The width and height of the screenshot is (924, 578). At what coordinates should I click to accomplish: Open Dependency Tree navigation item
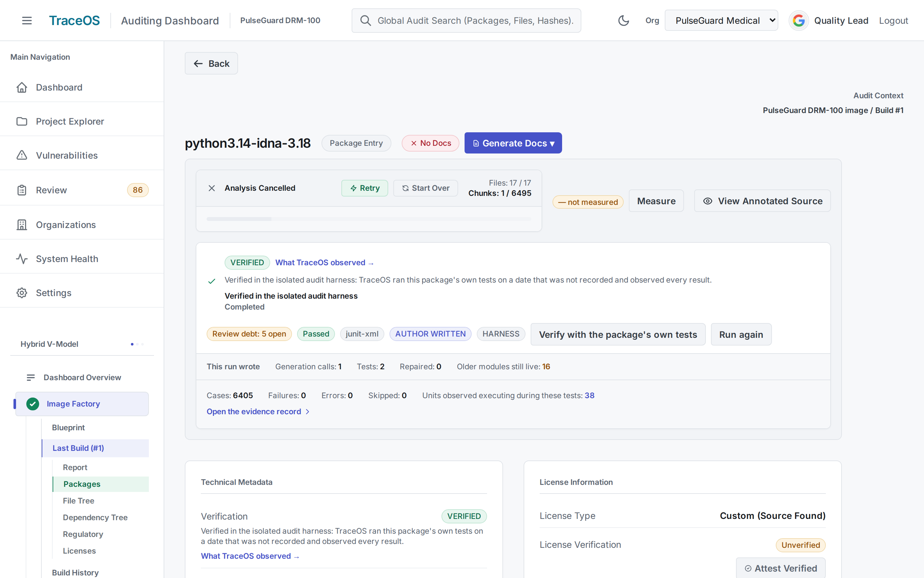(x=95, y=517)
